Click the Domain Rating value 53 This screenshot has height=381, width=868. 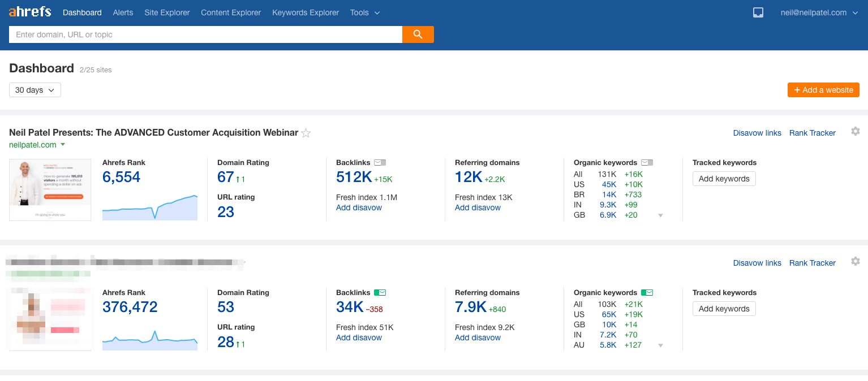225,307
